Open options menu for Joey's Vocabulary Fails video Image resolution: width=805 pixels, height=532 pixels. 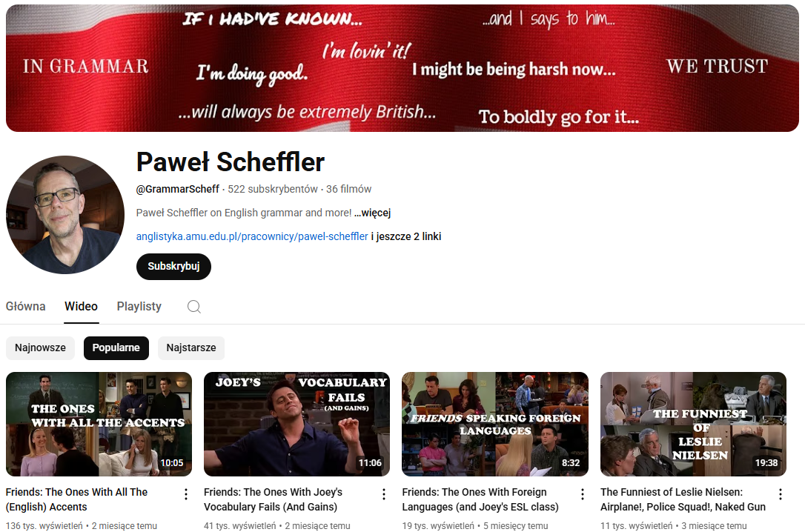(x=383, y=494)
